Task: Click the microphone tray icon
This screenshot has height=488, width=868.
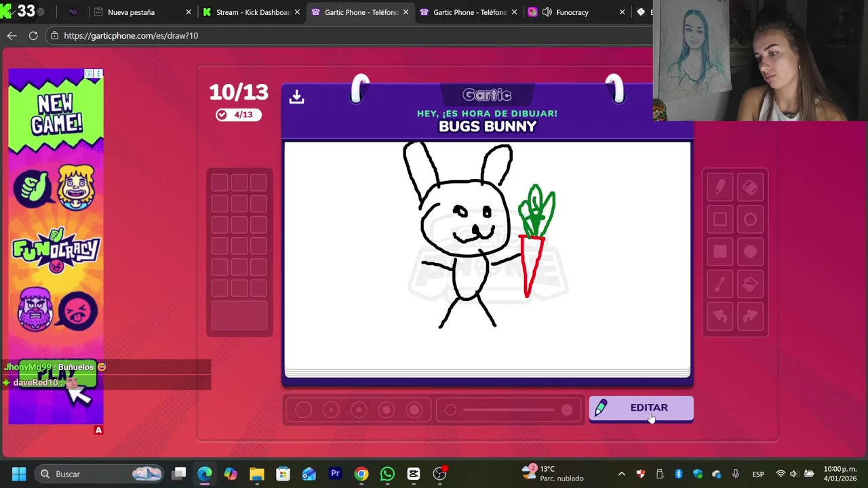Action: 736,474
